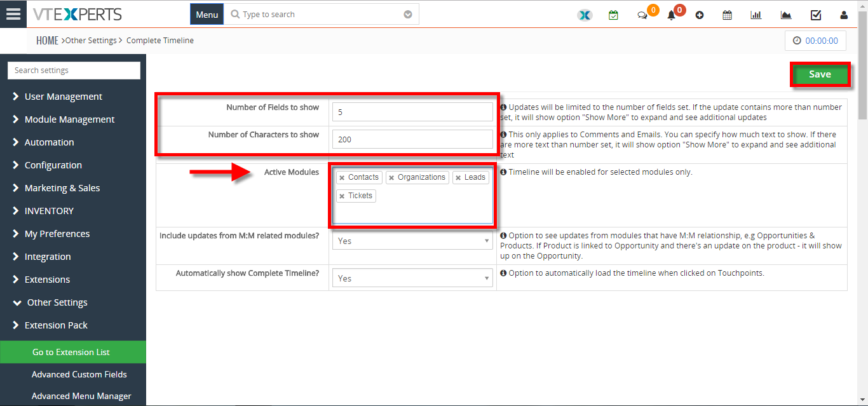The width and height of the screenshot is (868, 406).
Task: Open the comments chat icon
Action: (x=642, y=15)
